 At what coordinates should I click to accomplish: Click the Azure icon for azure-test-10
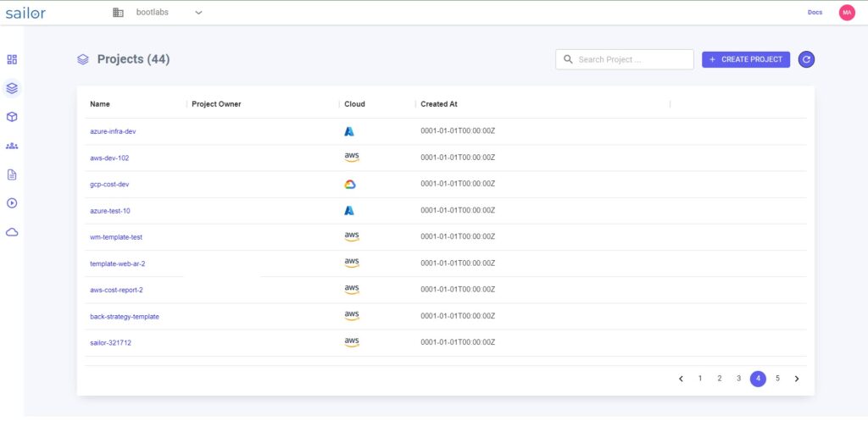click(x=349, y=211)
